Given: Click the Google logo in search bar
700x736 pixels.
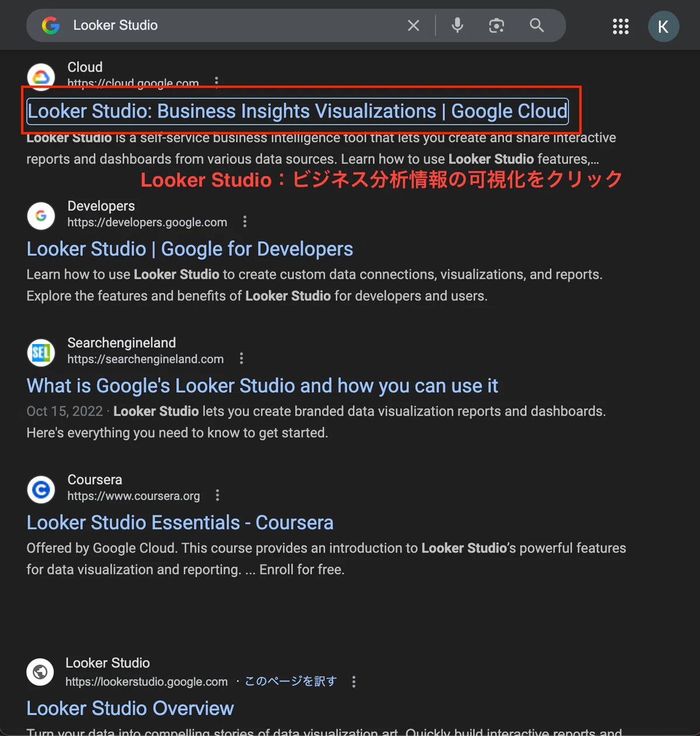Looking at the screenshot, I should click(51, 25).
